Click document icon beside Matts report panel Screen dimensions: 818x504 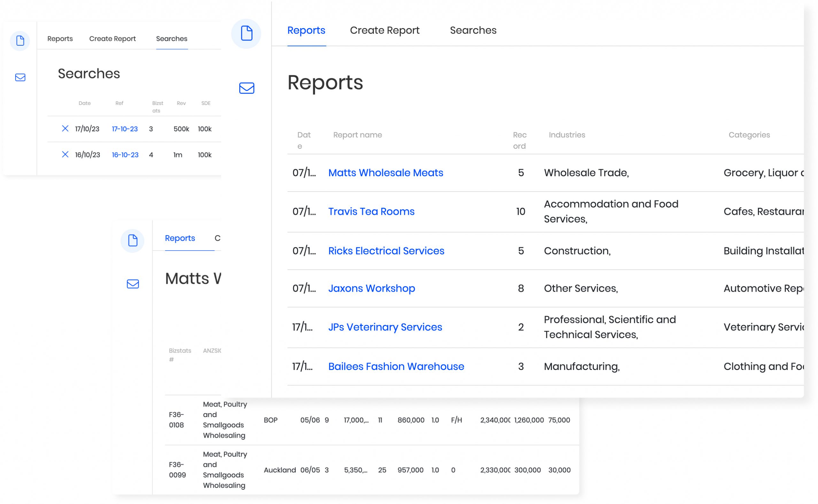coord(132,240)
